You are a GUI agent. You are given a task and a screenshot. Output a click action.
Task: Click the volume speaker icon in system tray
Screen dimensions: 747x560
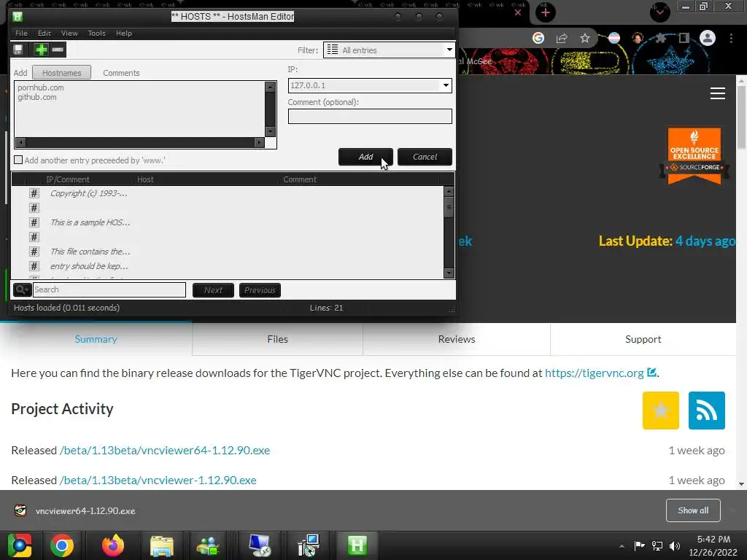675,545
